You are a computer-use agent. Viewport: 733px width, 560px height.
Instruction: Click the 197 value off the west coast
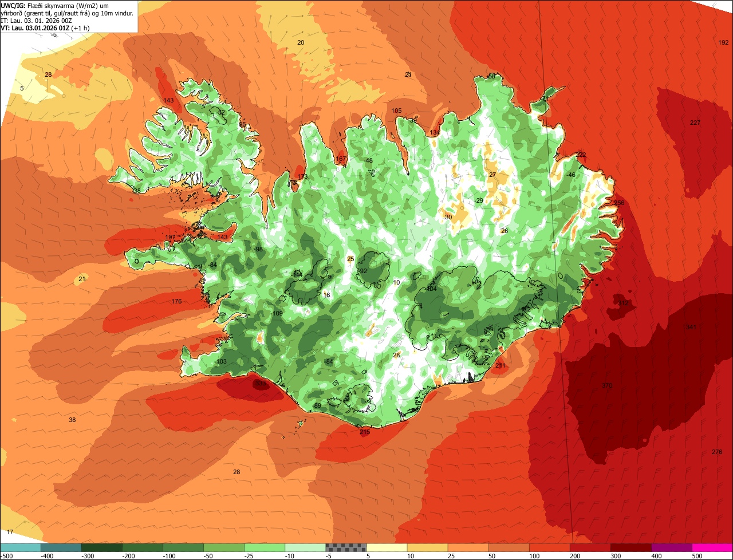tap(170, 237)
